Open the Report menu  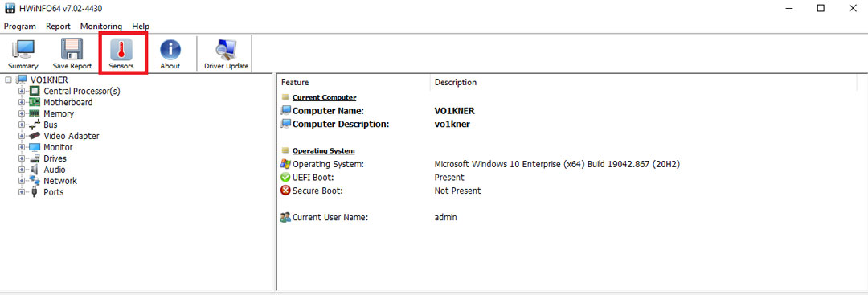(58, 26)
